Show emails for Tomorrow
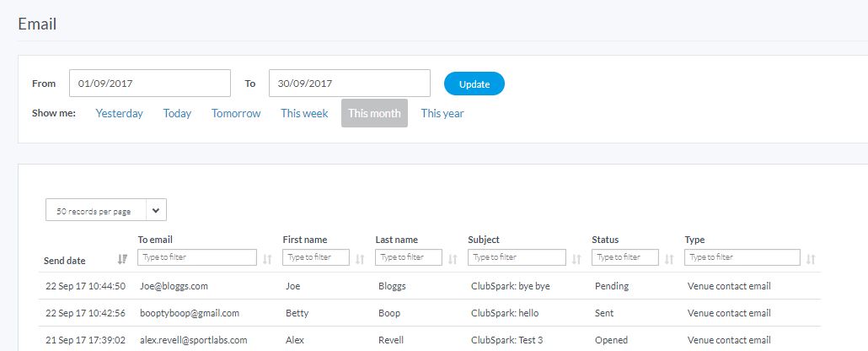 point(236,113)
